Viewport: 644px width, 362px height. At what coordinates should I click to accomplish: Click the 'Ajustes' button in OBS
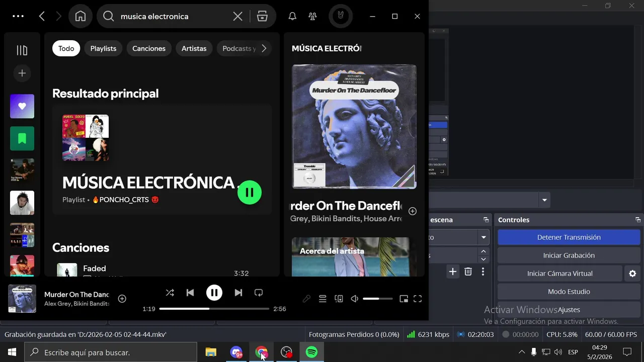569,310
